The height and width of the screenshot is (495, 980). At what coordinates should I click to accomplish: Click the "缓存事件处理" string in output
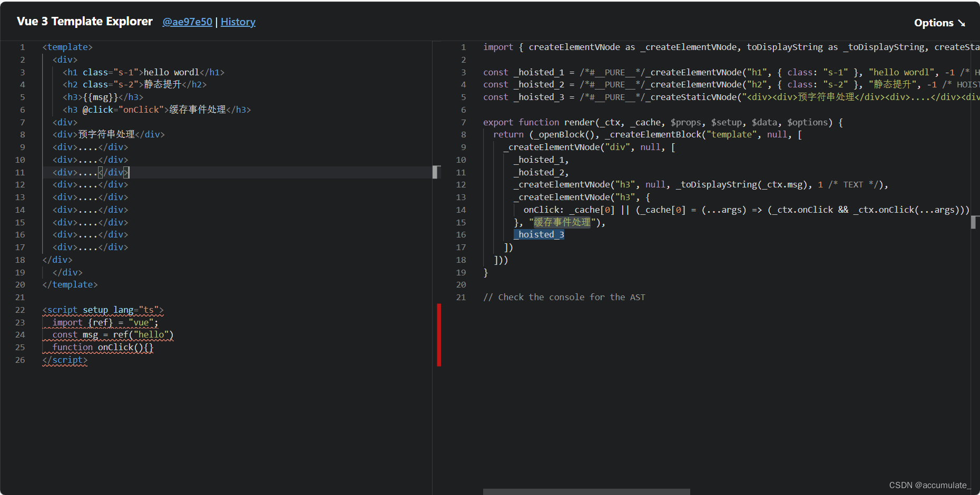[x=563, y=222]
